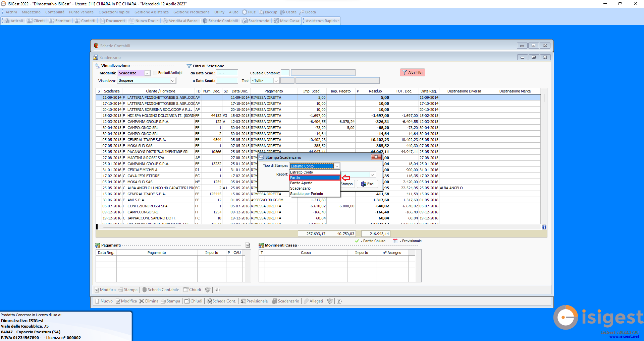The height and width of the screenshot is (341, 644).
Task: Select Partite Aperte from the dropdown list
Action: 315,183
